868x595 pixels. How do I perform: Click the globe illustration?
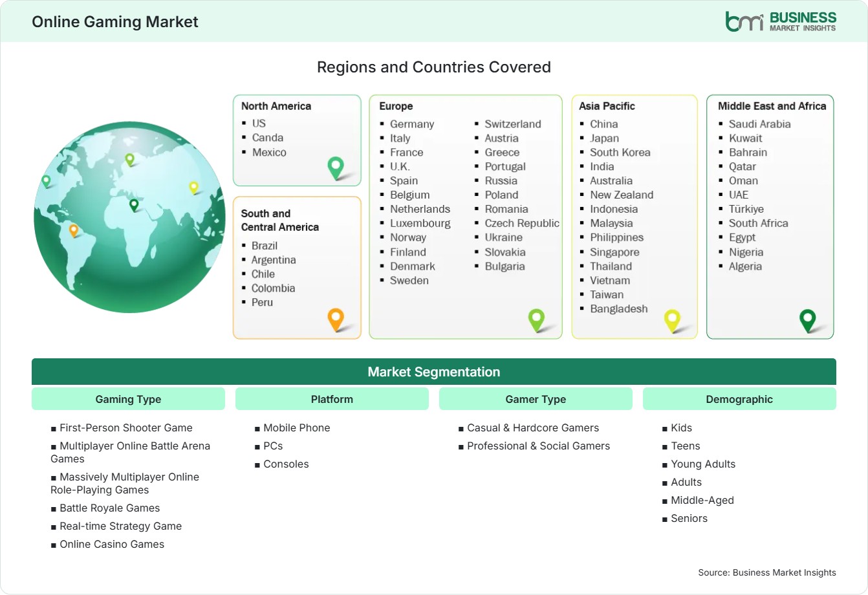[130, 217]
